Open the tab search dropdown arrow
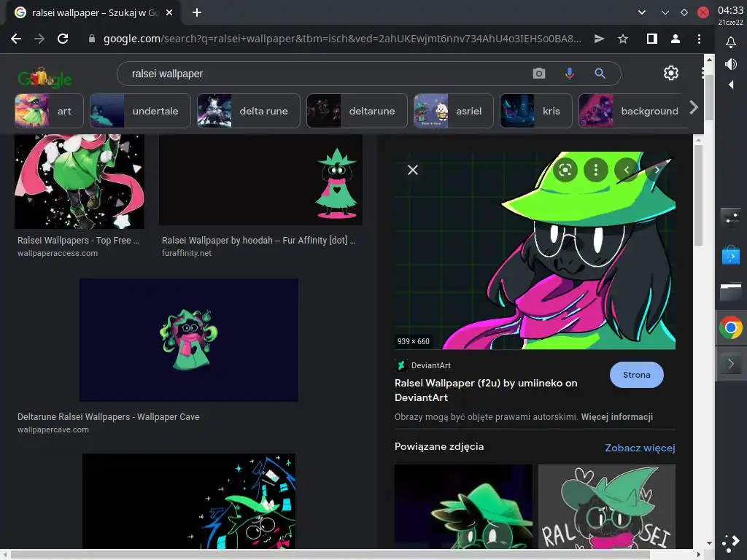This screenshot has height=560, width=747. pos(642,13)
